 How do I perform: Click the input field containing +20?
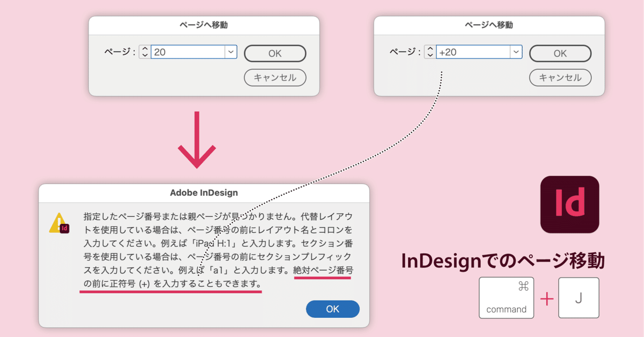[473, 52]
